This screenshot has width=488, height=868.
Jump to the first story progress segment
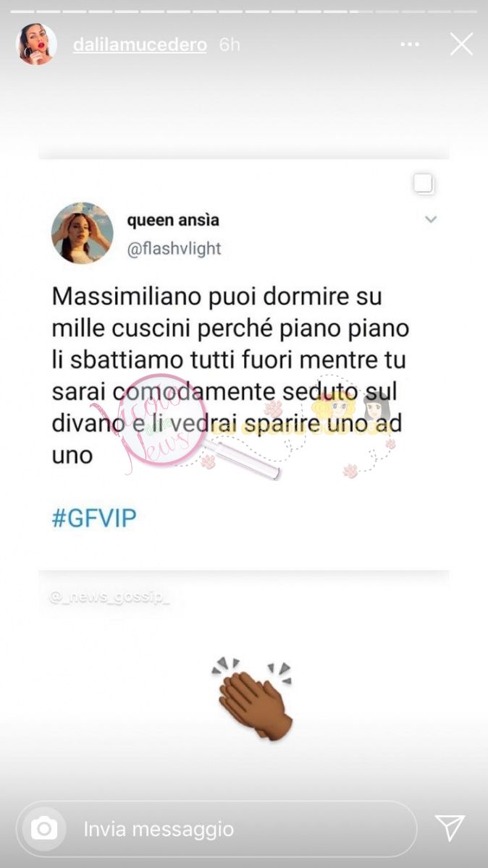[22, 12]
